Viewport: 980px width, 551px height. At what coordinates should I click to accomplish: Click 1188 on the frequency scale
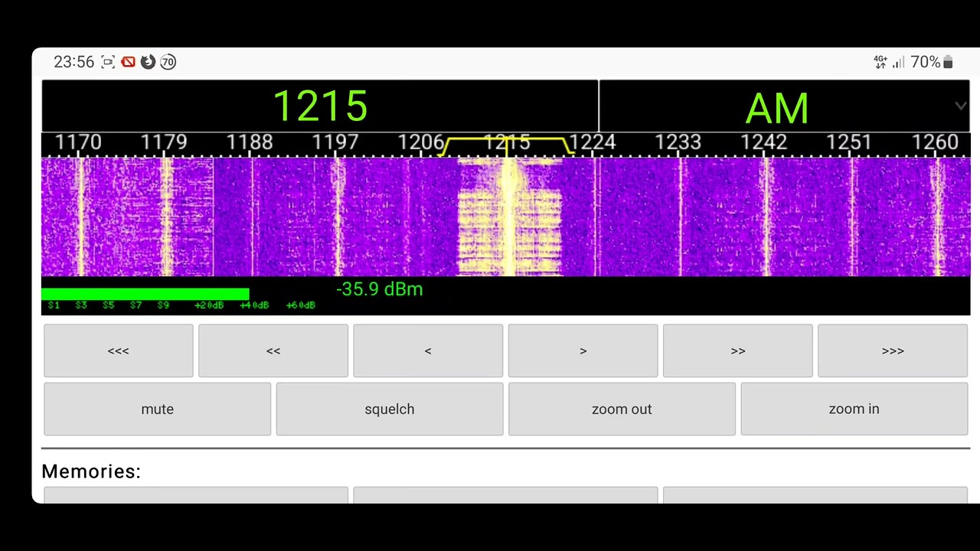point(250,143)
